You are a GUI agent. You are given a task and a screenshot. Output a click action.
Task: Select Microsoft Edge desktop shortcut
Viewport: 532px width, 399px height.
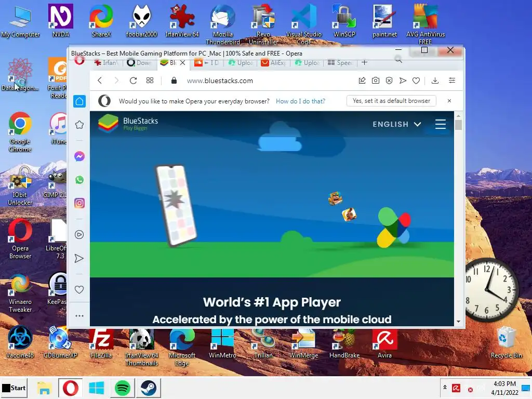click(x=182, y=347)
